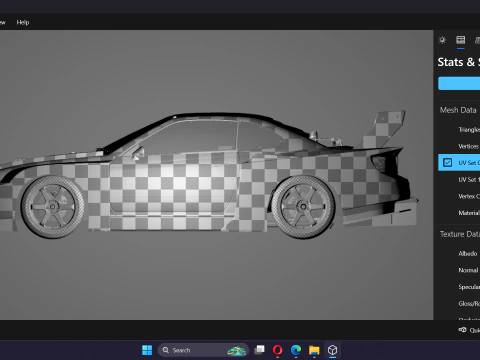This screenshot has height=360, width=480.
Task: Open the Windows Start menu
Action: coord(147,350)
